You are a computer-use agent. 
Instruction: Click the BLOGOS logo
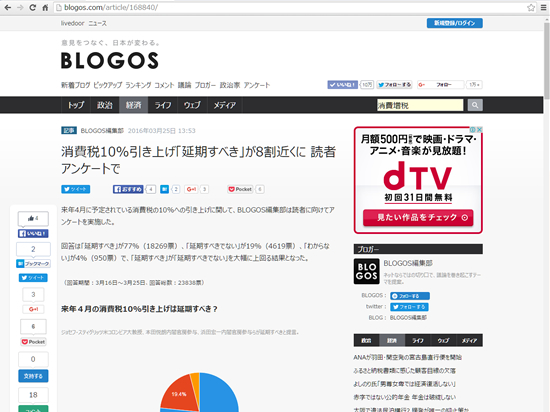[110, 60]
